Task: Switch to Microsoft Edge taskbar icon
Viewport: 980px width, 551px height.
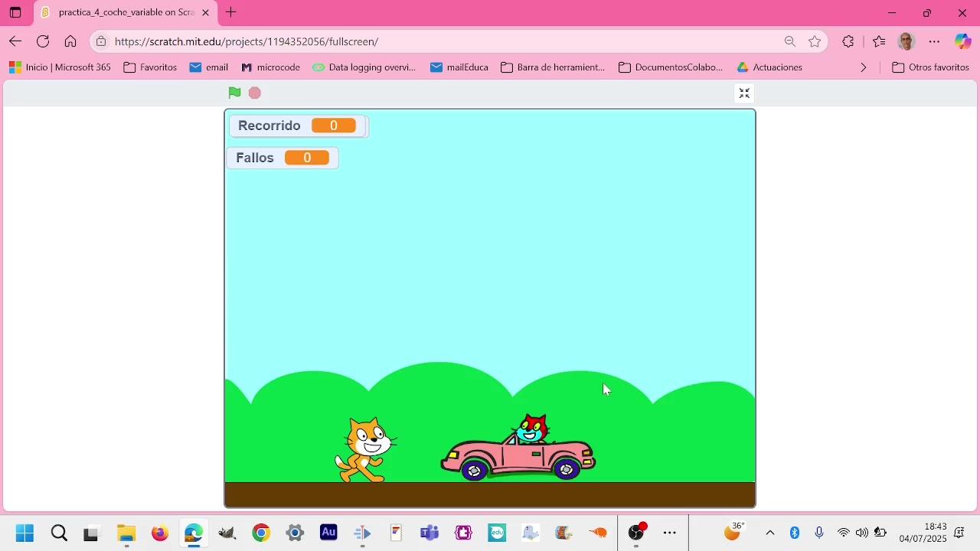Action: click(194, 533)
